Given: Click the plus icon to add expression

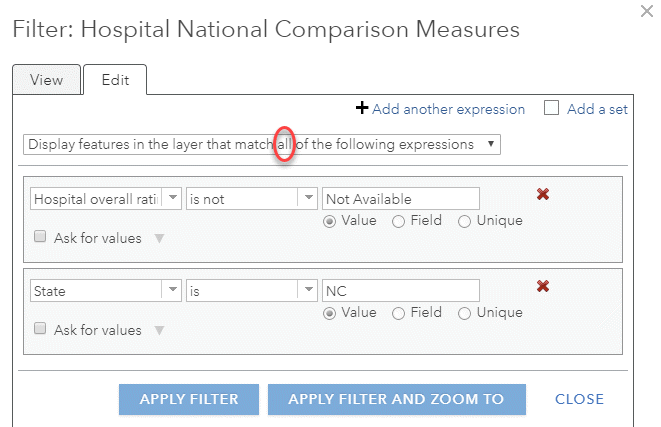Looking at the screenshot, I should (362, 108).
